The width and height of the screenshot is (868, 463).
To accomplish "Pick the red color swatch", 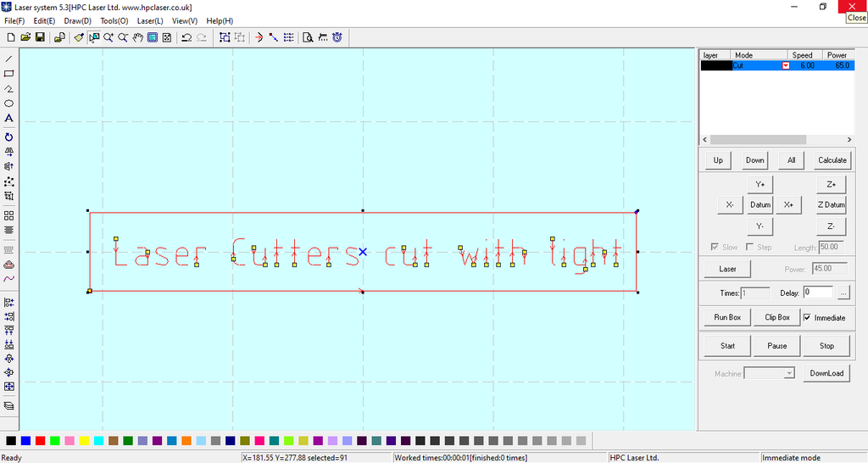I will click(40, 441).
